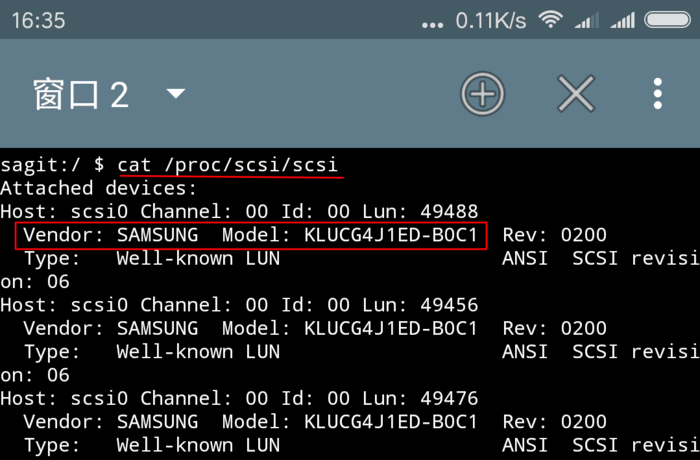The width and height of the screenshot is (700, 460).
Task: Tap the red-boxed Vendor SAMSUNG Model line
Action: tap(250, 236)
